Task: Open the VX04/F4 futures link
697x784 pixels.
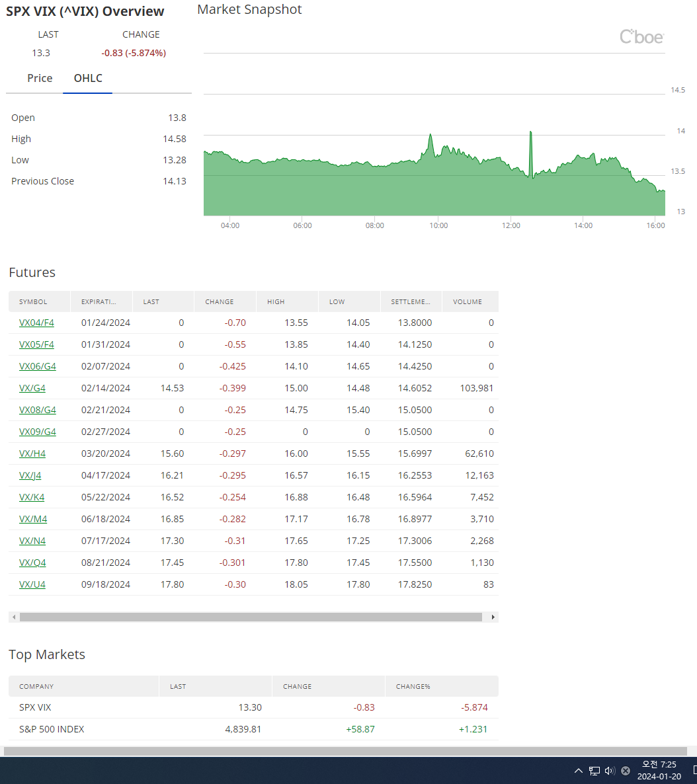Action: coord(36,323)
